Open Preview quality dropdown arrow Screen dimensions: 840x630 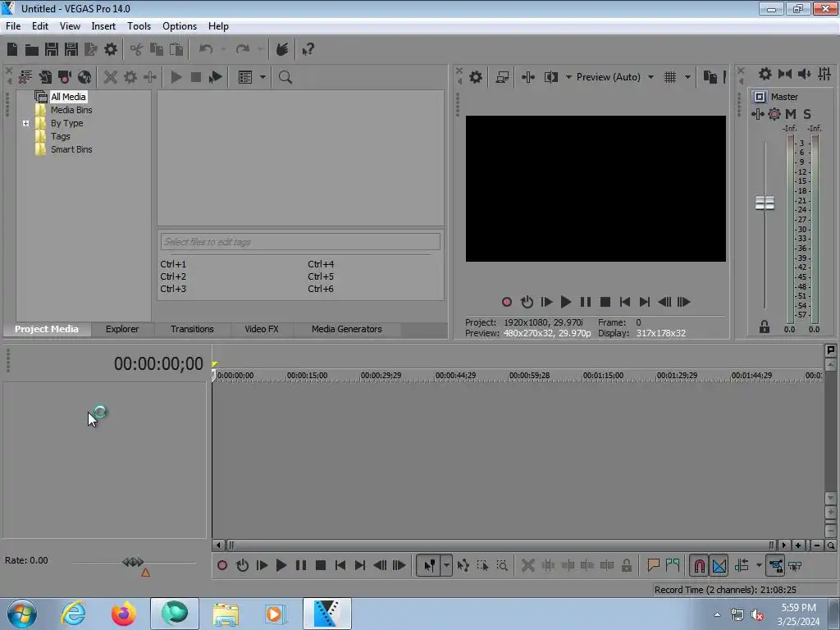click(x=651, y=77)
